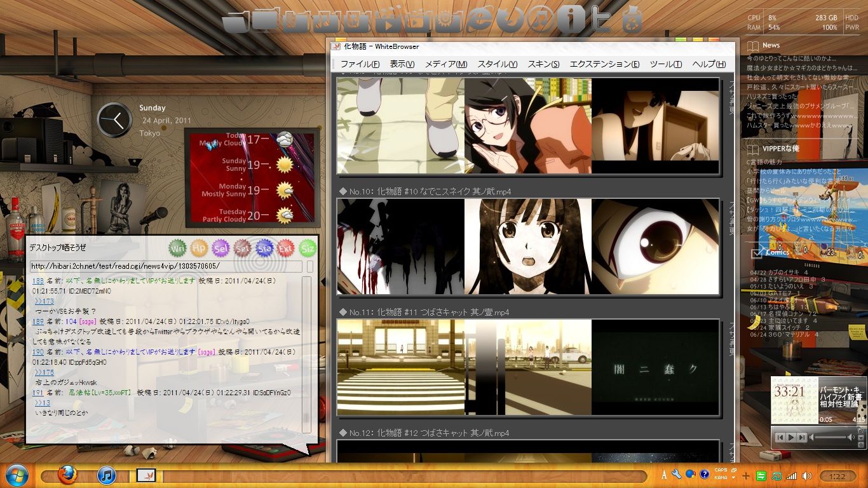This screenshot has height=488, width=868.
Task: Select No.10 girl's face middle thumbnail
Action: (528, 247)
